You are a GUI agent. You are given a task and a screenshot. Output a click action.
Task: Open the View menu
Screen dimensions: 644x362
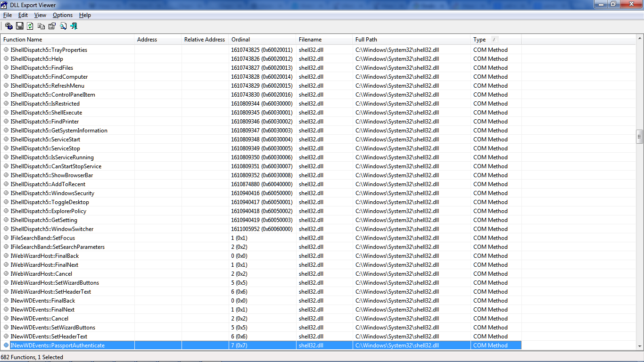(41, 15)
